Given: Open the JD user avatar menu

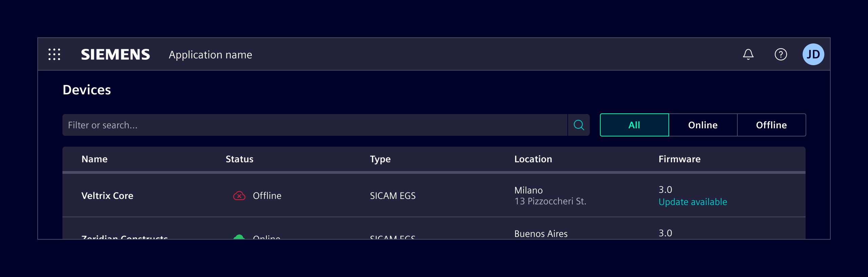Looking at the screenshot, I should pyautogui.click(x=813, y=54).
